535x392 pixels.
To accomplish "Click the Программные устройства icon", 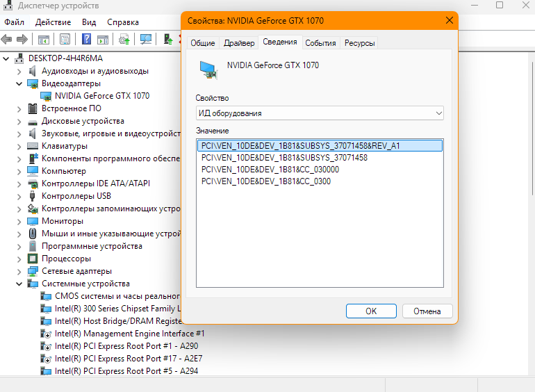I will click(33, 246).
